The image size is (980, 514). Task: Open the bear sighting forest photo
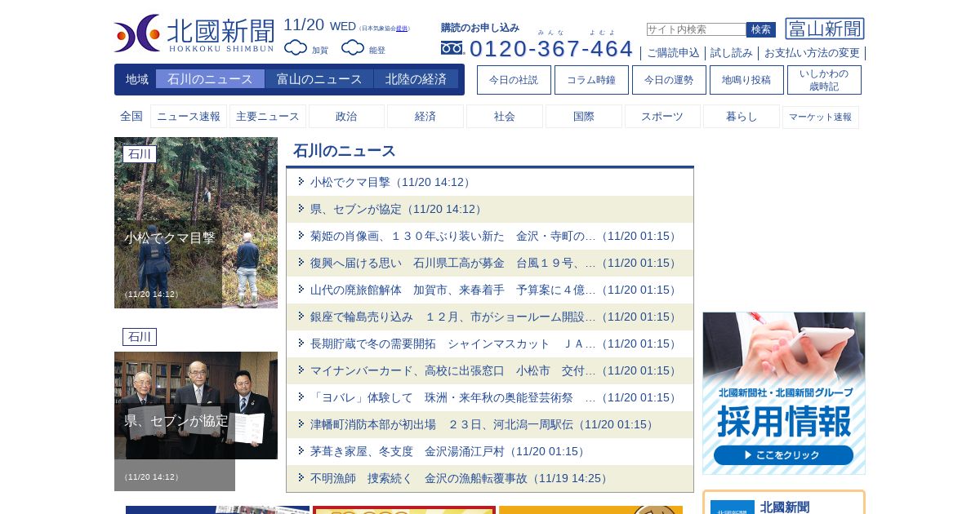196,223
